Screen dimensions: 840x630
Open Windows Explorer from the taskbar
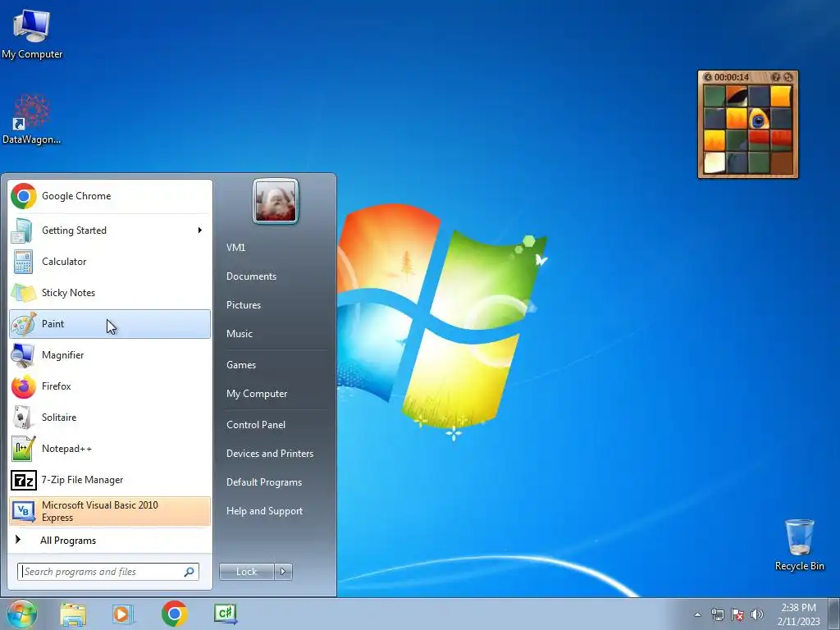[x=73, y=614]
